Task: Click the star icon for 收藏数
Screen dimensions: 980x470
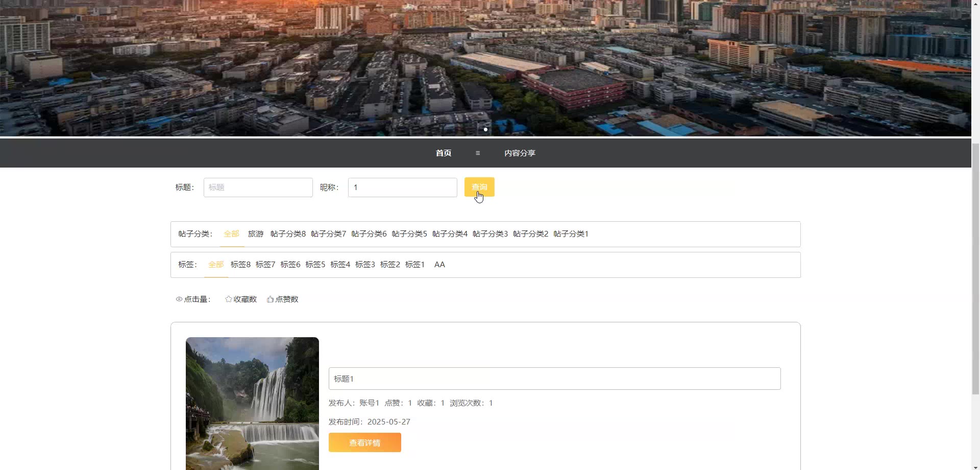Action: pos(228,299)
